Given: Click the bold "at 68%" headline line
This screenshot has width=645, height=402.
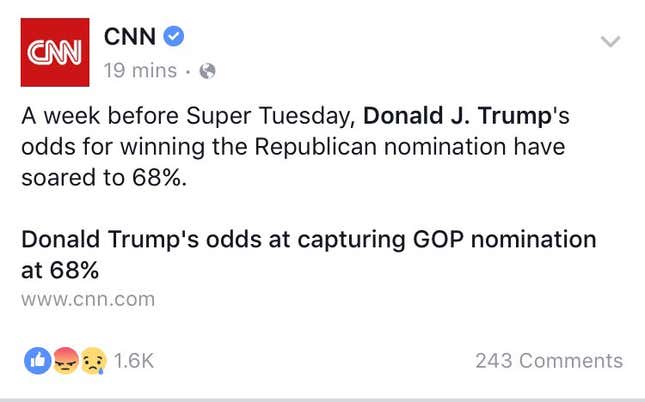Looking at the screenshot, I should [x=60, y=270].
